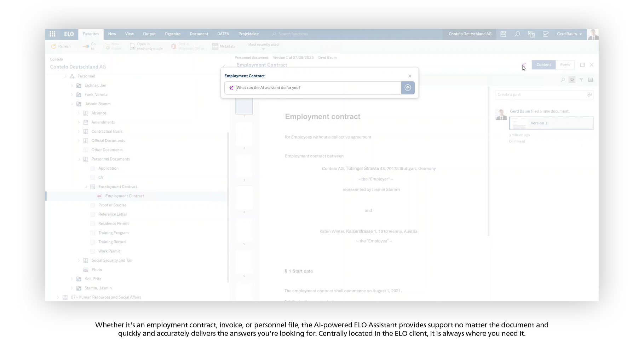Screen dimensions: 644x362
Task: Click the Refresh icon
Action: 54,46
